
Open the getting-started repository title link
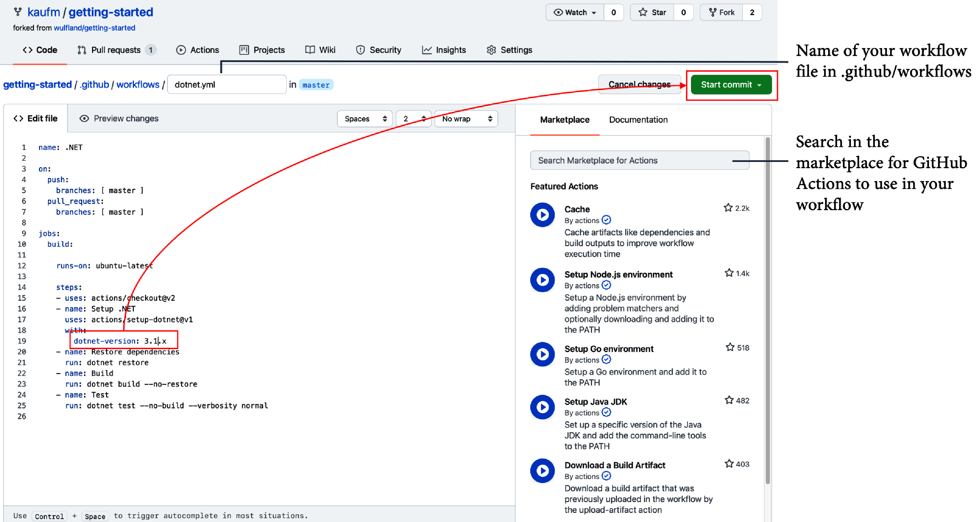pyautogui.click(x=111, y=12)
